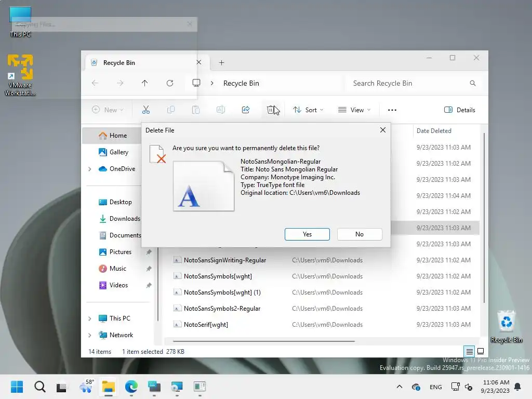Unpin Music using its pin icon
Viewport: 532px width, 399px height.
tap(149, 269)
